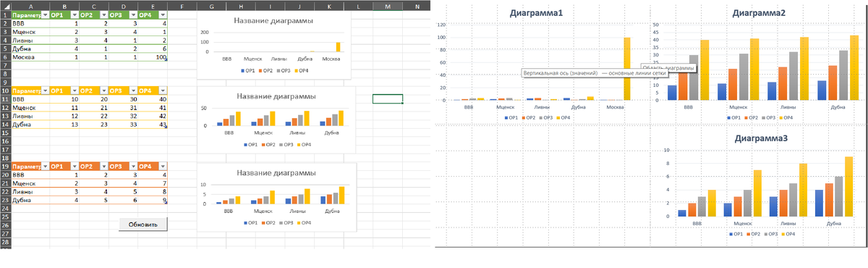Click cell Москва in row 6

coord(30,56)
